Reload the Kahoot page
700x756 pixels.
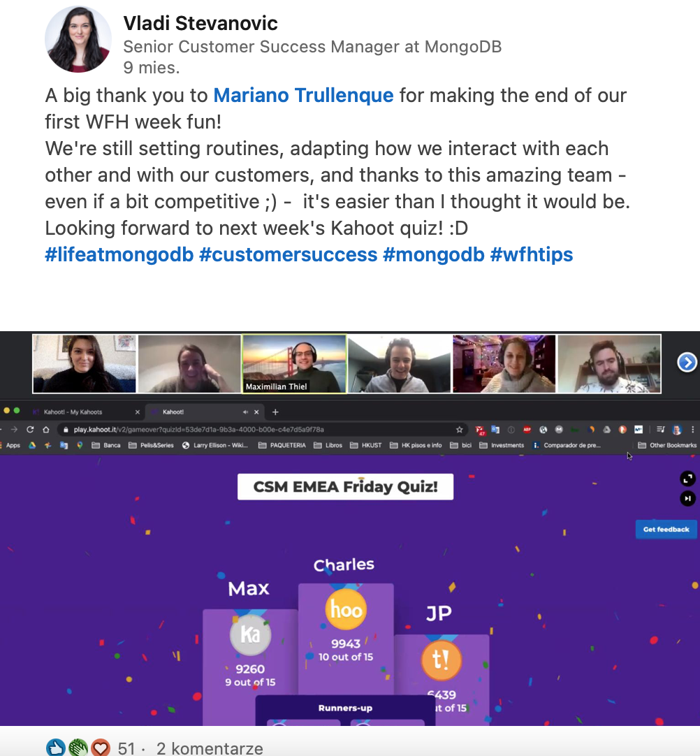[30, 429]
